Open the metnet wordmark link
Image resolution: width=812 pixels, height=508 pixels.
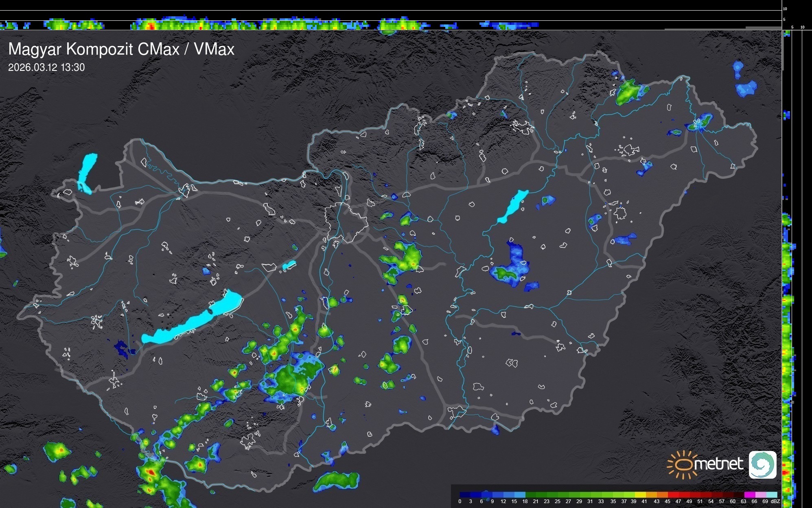coord(718,464)
